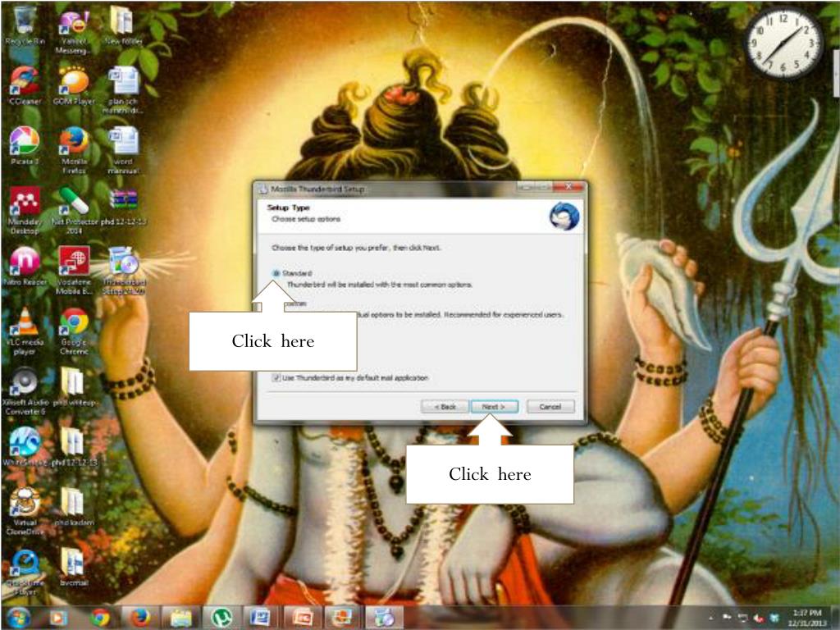Launch the QuickTime Player desktop shortcut
The width and height of the screenshot is (840, 630).
point(25,572)
